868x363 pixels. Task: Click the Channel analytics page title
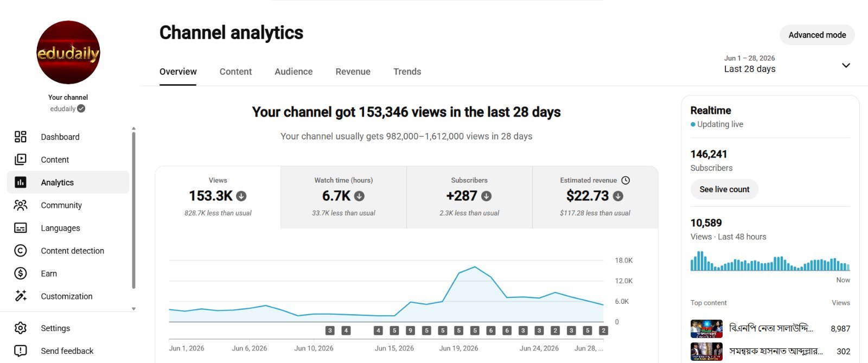click(231, 33)
